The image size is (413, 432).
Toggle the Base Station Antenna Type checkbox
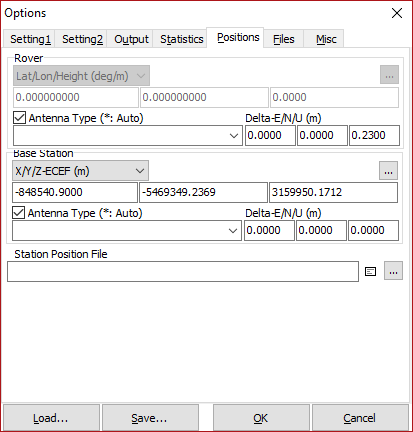[x=18, y=213]
